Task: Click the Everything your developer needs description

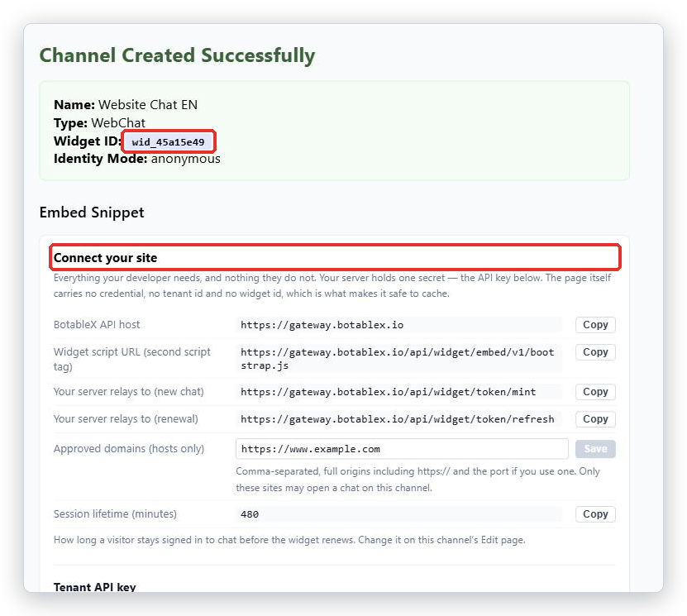Action: (x=332, y=285)
